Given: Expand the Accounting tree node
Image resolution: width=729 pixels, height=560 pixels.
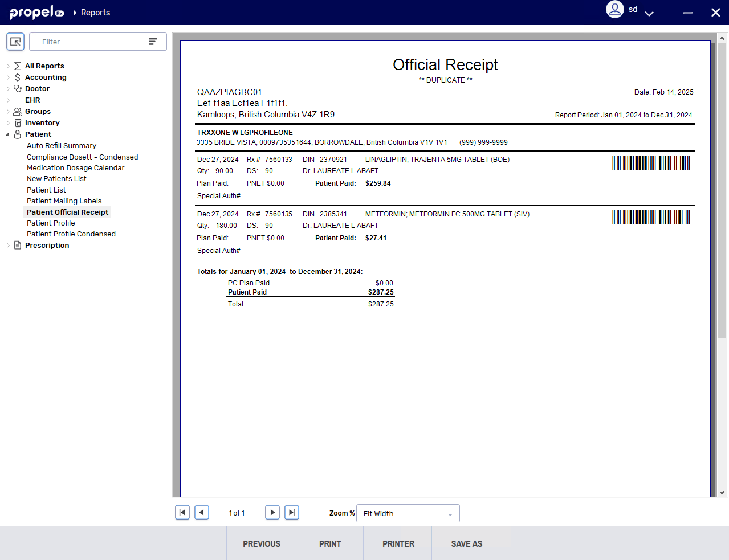Looking at the screenshot, I should [8, 77].
